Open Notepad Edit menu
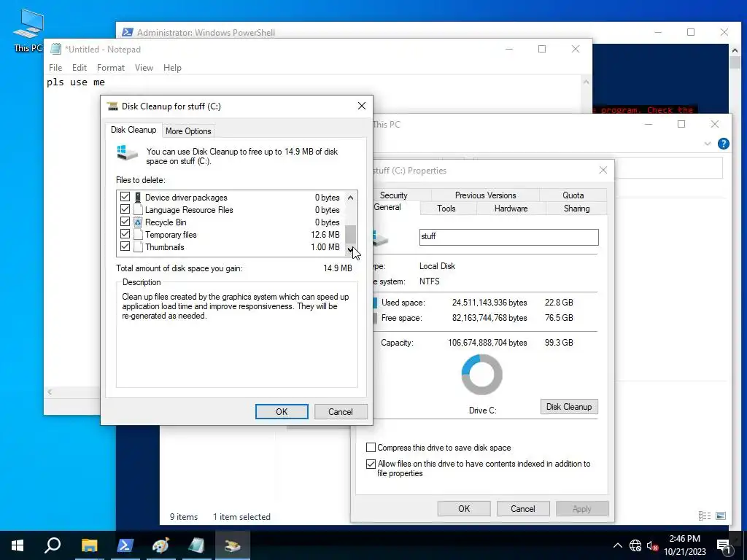 pos(79,68)
